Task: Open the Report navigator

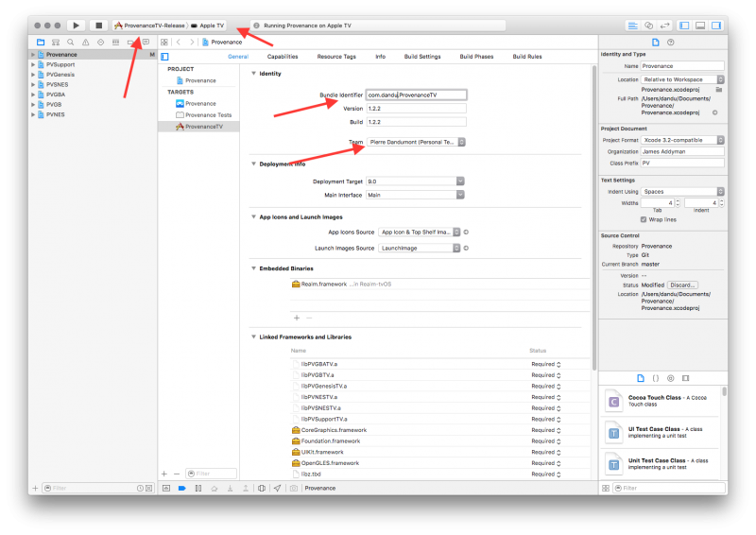Action: pos(146,42)
